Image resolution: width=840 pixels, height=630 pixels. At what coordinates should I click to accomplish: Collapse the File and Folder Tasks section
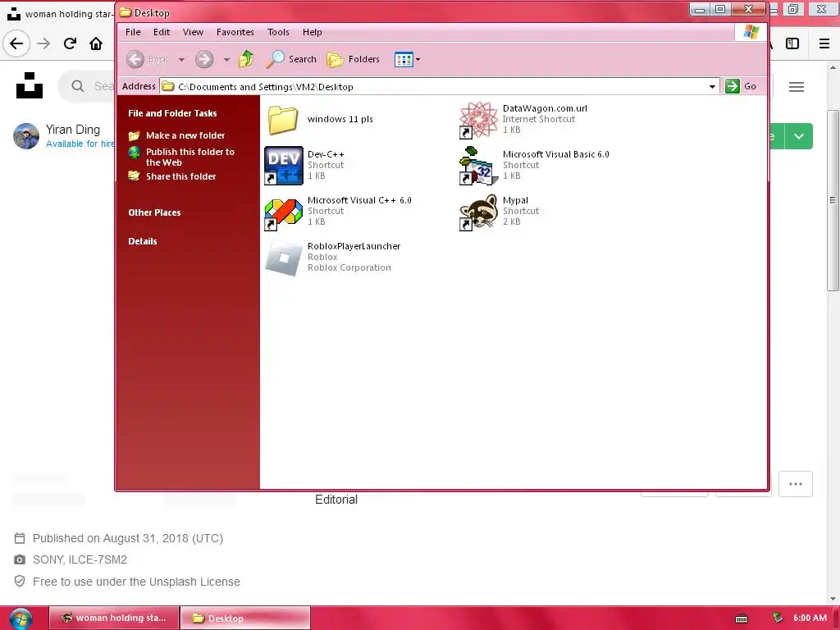(172, 113)
